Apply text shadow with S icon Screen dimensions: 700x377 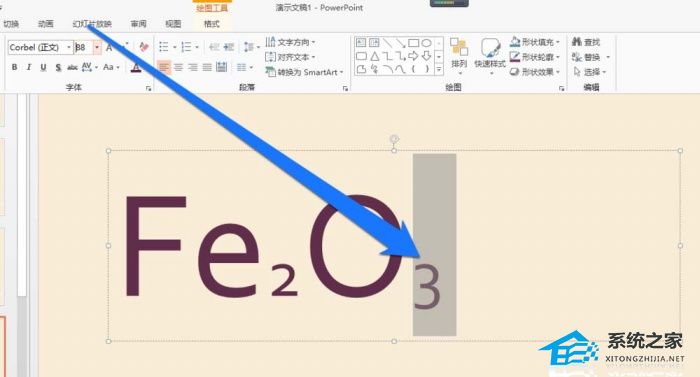point(58,67)
